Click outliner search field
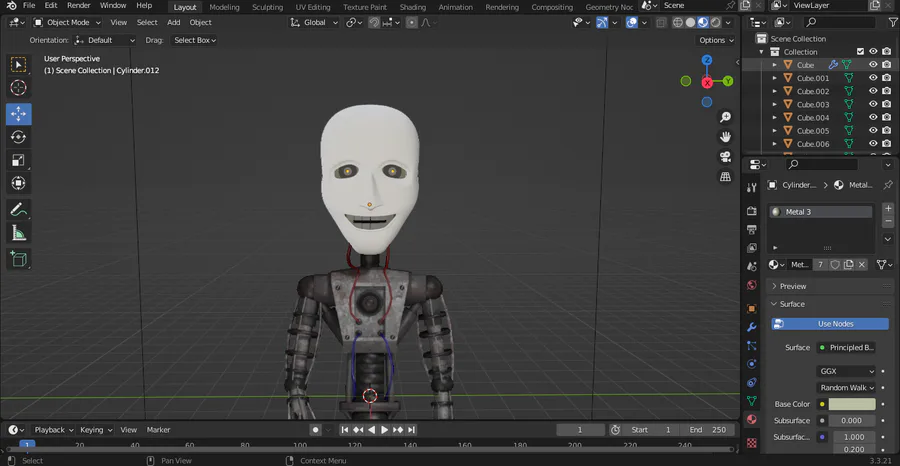 pos(839,22)
